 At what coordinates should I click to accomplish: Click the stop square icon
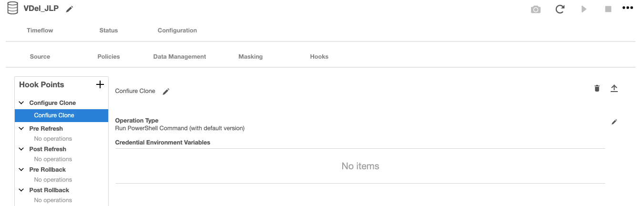pyautogui.click(x=608, y=9)
